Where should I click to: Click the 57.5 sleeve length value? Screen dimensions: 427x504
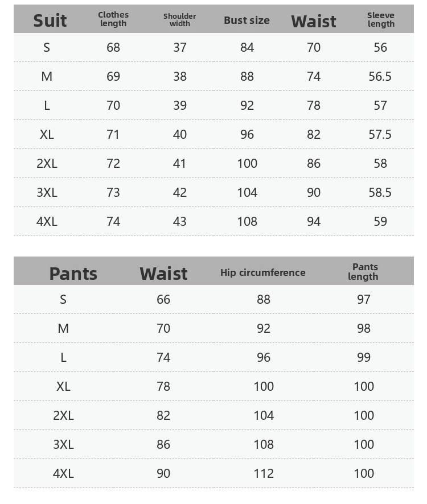[380, 134]
